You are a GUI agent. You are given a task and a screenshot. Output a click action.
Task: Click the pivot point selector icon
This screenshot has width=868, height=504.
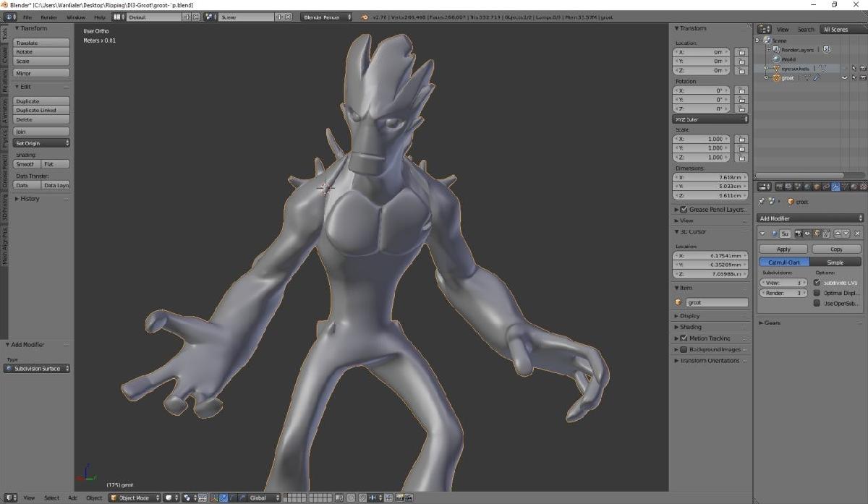[190, 497]
